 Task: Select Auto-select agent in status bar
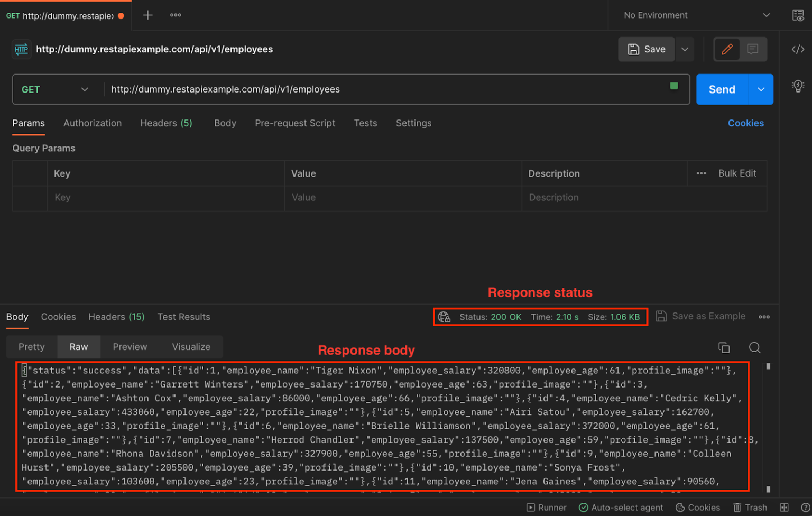pyautogui.click(x=621, y=508)
